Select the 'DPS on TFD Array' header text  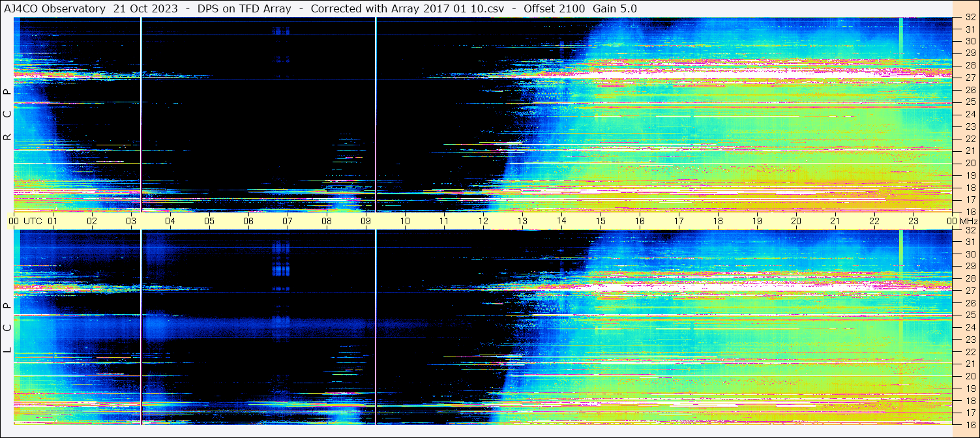point(244,8)
